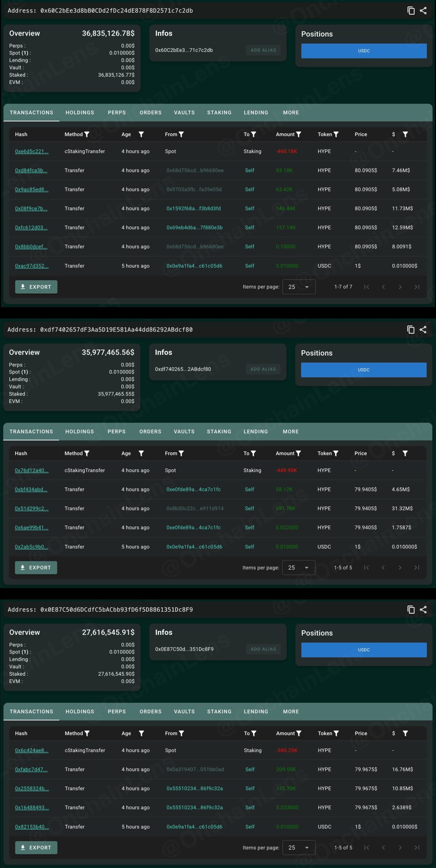Filter Token column in first address table
This screenshot has height=868, width=436.
[x=336, y=134]
